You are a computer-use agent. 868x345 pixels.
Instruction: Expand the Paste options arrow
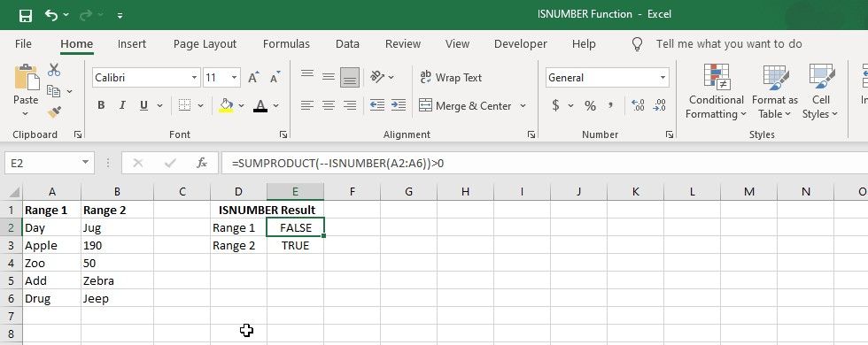[26, 113]
